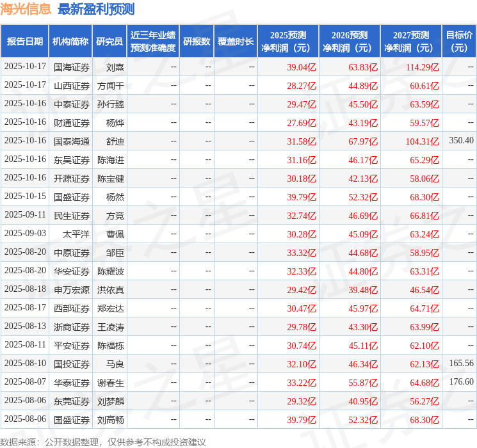
Task: Select 申万宏源 institution cell
Action: click(72, 290)
